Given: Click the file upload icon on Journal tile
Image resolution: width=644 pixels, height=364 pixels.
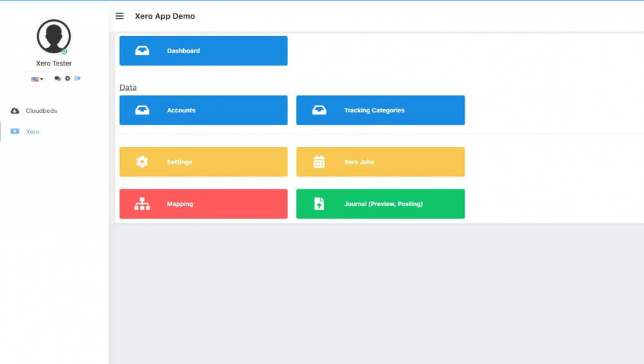Looking at the screenshot, I should click(x=319, y=204).
